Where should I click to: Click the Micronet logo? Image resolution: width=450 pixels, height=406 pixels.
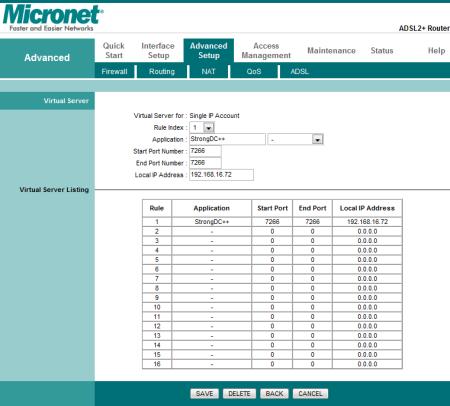[x=53, y=18]
